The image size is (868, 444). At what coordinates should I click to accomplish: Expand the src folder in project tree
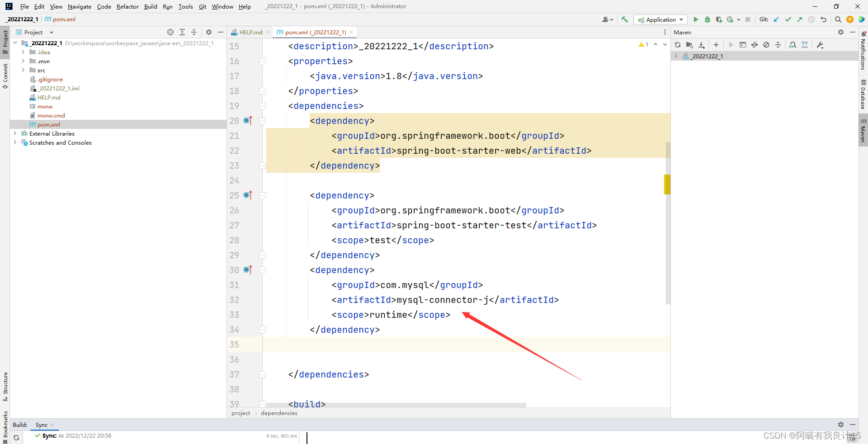coord(23,70)
